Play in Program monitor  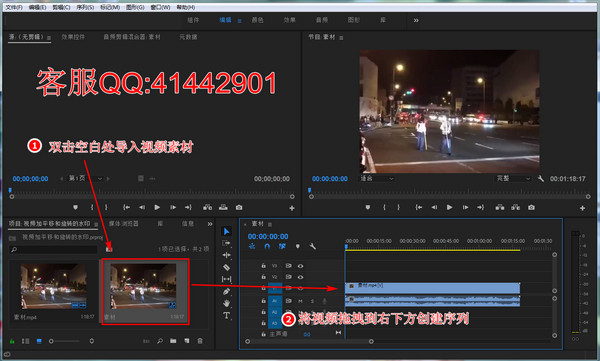[449, 207]
